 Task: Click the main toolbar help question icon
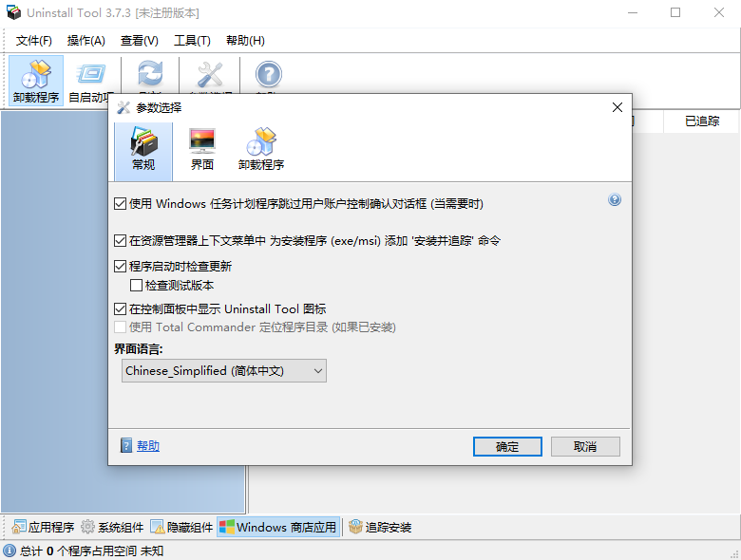click(269, 75)
